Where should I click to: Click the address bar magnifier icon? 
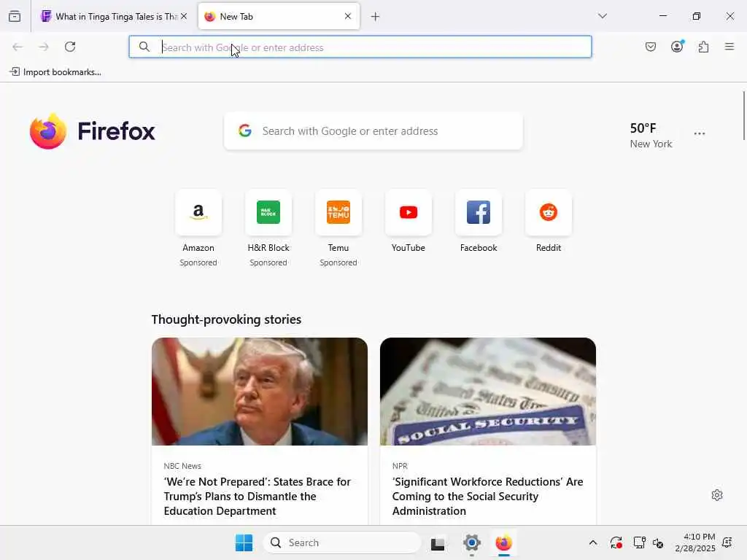click(x=144, y=47)
